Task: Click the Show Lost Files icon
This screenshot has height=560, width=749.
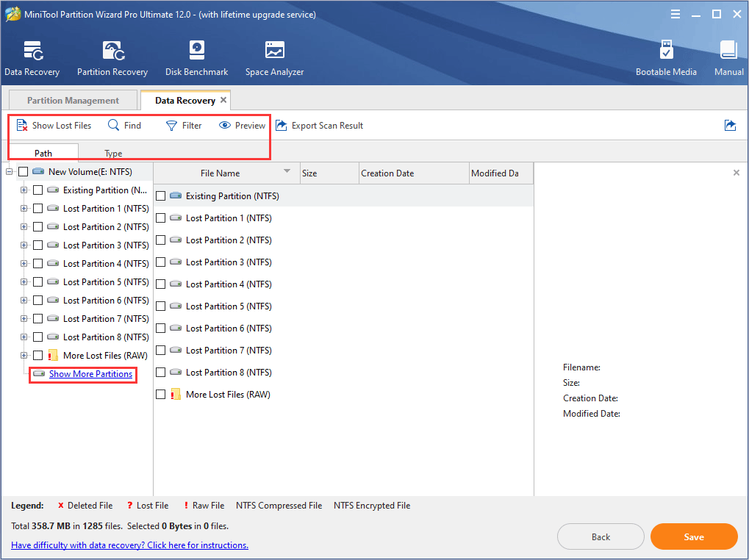Action: tap(22, 125)
